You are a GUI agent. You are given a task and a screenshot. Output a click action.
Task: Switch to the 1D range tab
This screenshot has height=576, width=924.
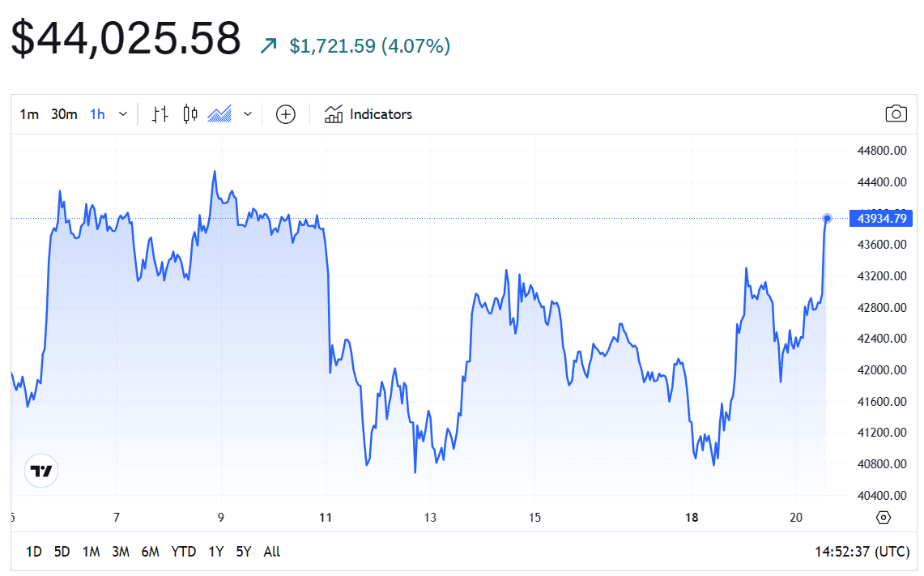click(34, 551)
